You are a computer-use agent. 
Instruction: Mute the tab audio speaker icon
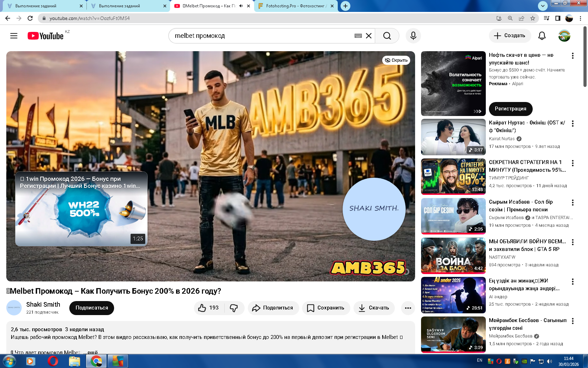pos(241,6)
